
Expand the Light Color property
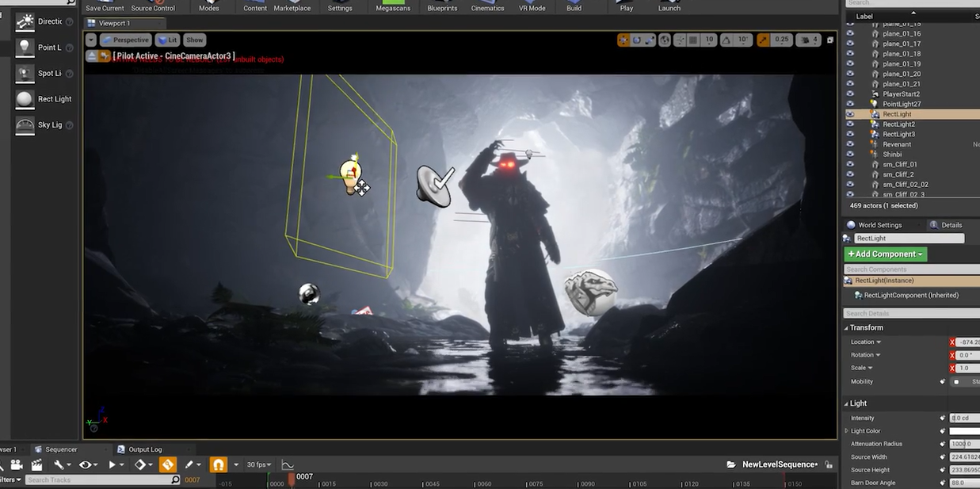click(847, 431)
